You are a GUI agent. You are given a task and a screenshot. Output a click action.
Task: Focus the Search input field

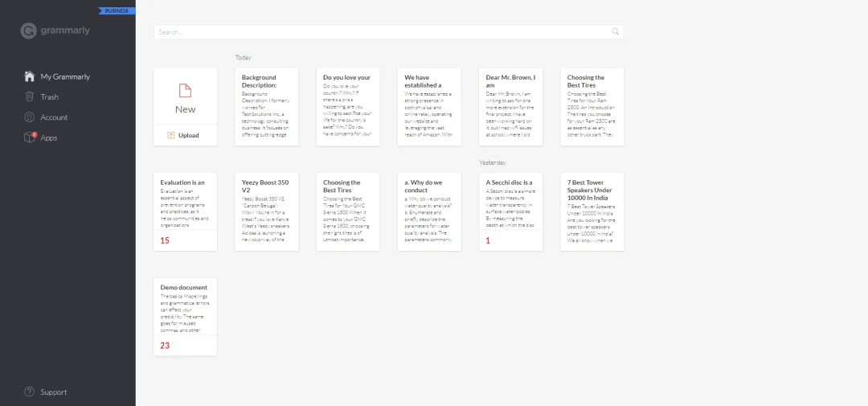(x=389, y=31)
